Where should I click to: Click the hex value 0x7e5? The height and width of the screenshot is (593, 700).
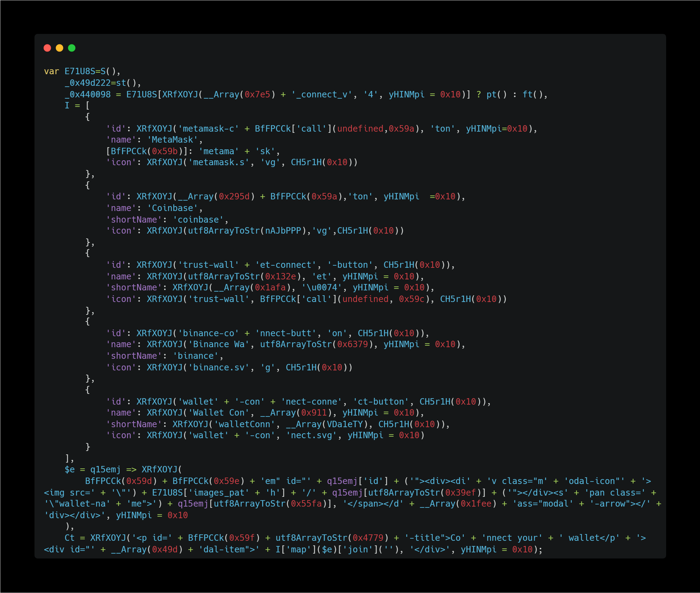click(x=258, y=94)
